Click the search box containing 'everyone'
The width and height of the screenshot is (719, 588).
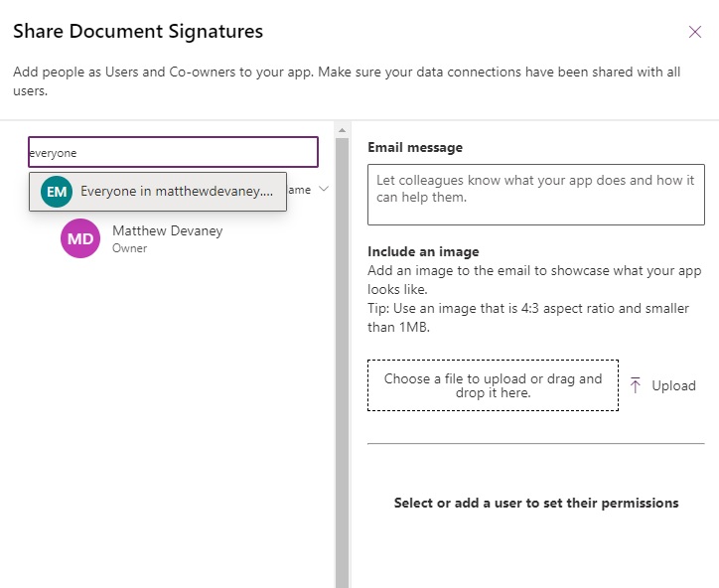(173, 153)
